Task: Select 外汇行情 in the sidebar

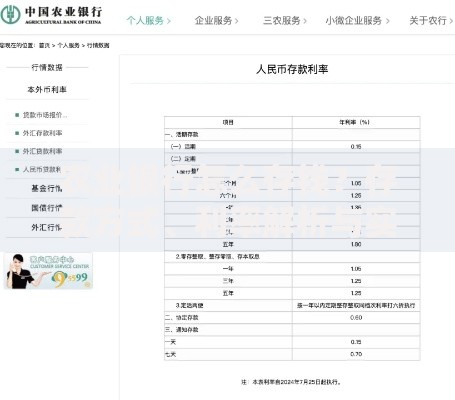Action: (x=47, y=227)
